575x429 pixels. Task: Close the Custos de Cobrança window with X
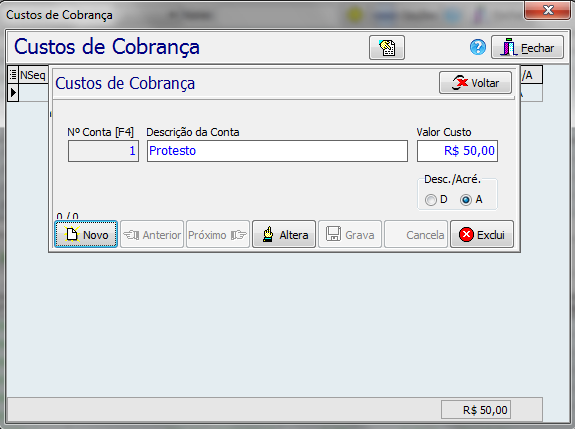[x=548, y=10]
